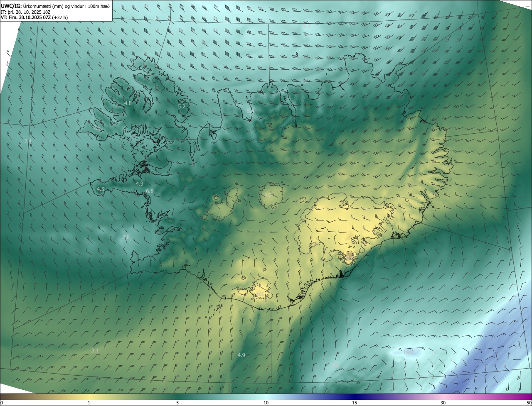
Task: Pick the dark navy colorbar segment above 15
Action: 355,396
